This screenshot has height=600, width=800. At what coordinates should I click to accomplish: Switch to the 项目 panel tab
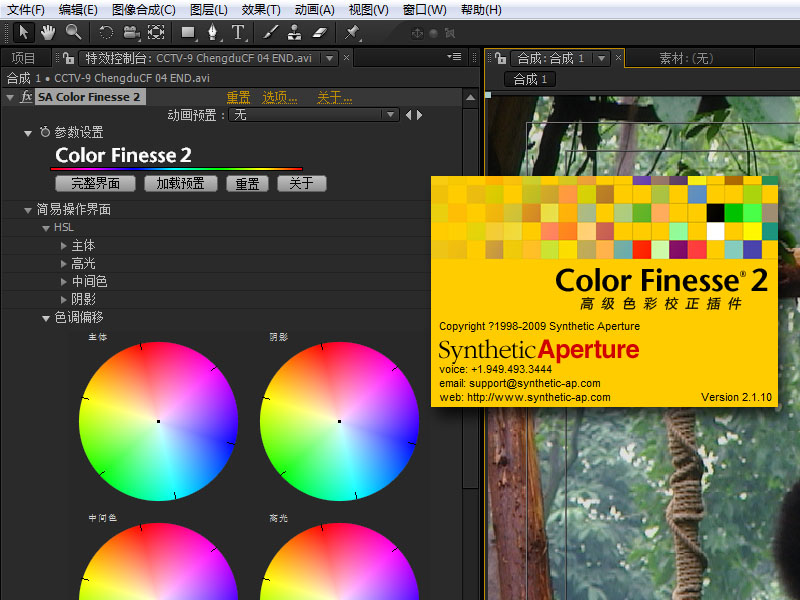[x=23, y=58]
